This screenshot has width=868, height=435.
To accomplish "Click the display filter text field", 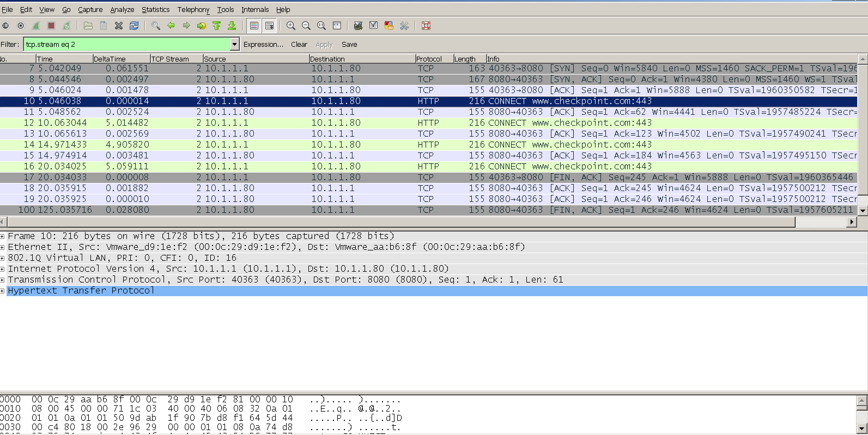I will coord(126,44).
